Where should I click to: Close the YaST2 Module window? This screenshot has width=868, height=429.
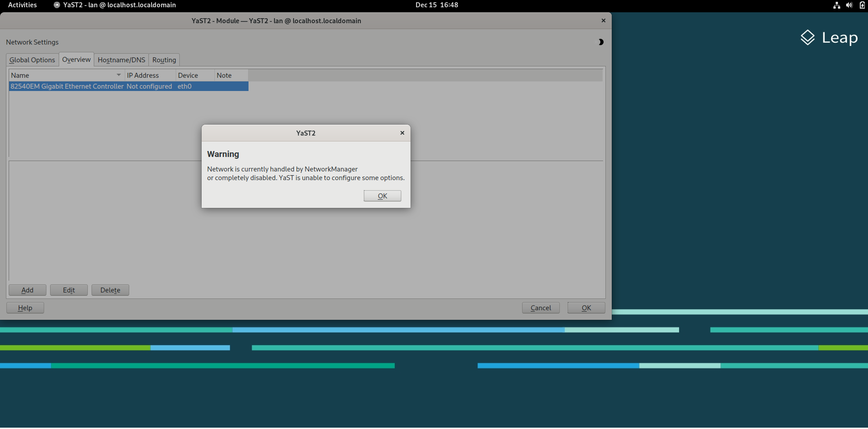(x=604, y=20)
